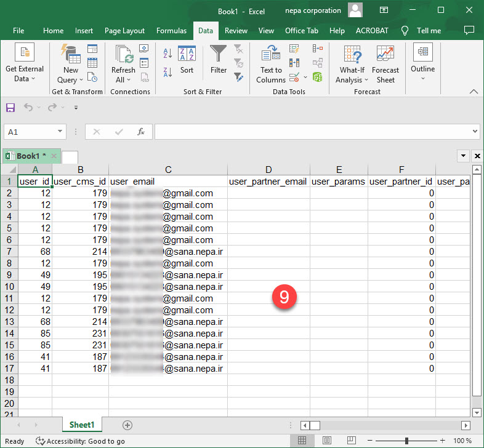
Task: Click the Flash Fill icon
Action: (294, 49)
